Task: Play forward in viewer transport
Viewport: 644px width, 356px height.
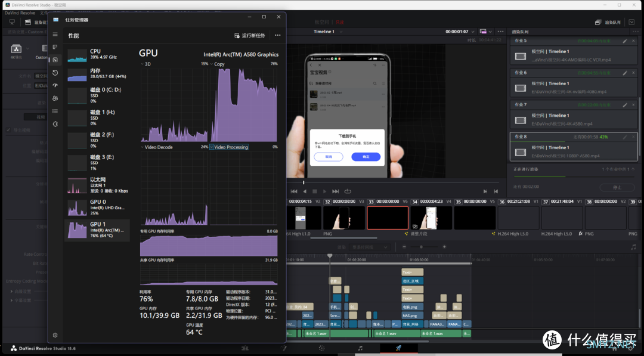Action: tap(324, 191)
